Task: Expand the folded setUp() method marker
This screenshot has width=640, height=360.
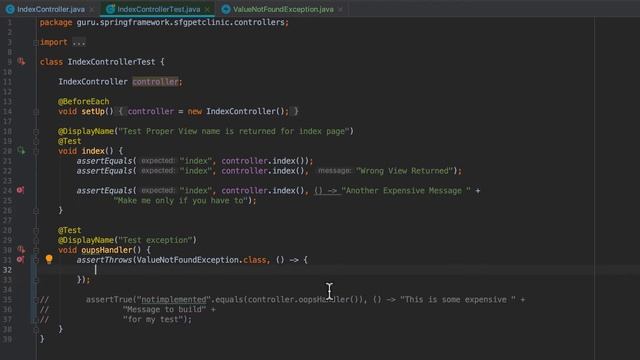Action: coord(36,111)
